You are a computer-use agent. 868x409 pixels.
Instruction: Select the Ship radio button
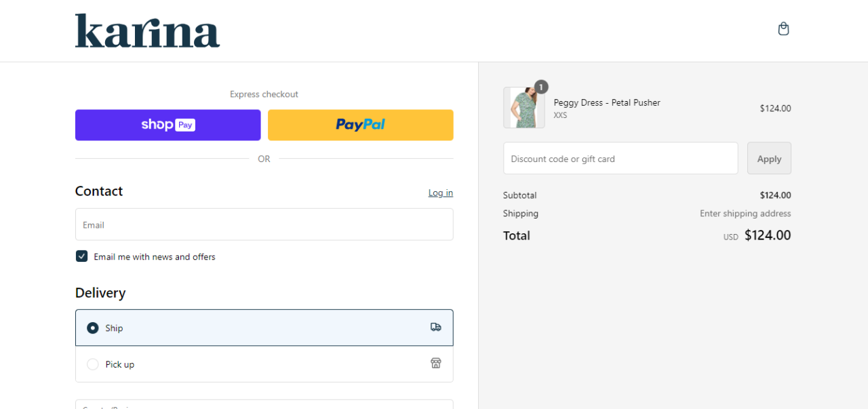(93, 328)
